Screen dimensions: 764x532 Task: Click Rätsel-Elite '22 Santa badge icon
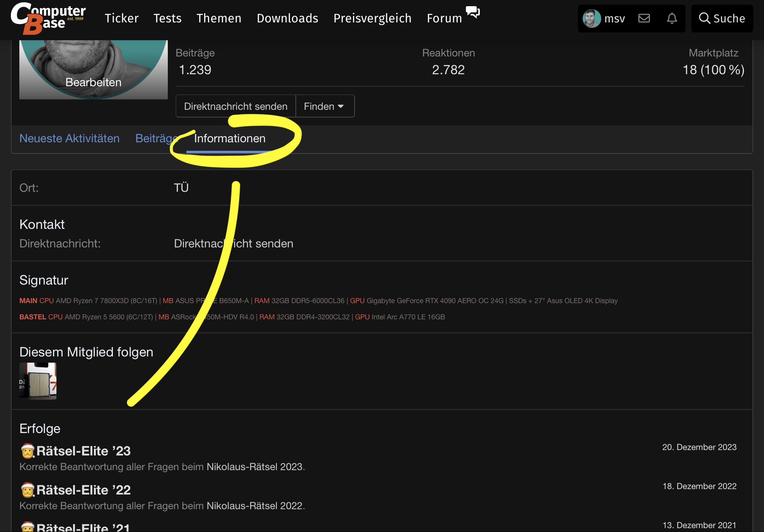28,490
